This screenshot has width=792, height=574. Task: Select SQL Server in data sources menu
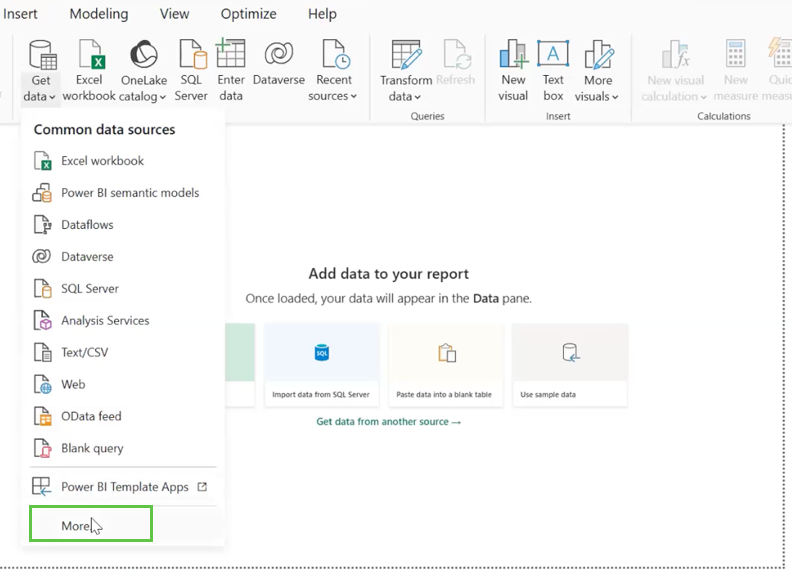pos(123,289)
